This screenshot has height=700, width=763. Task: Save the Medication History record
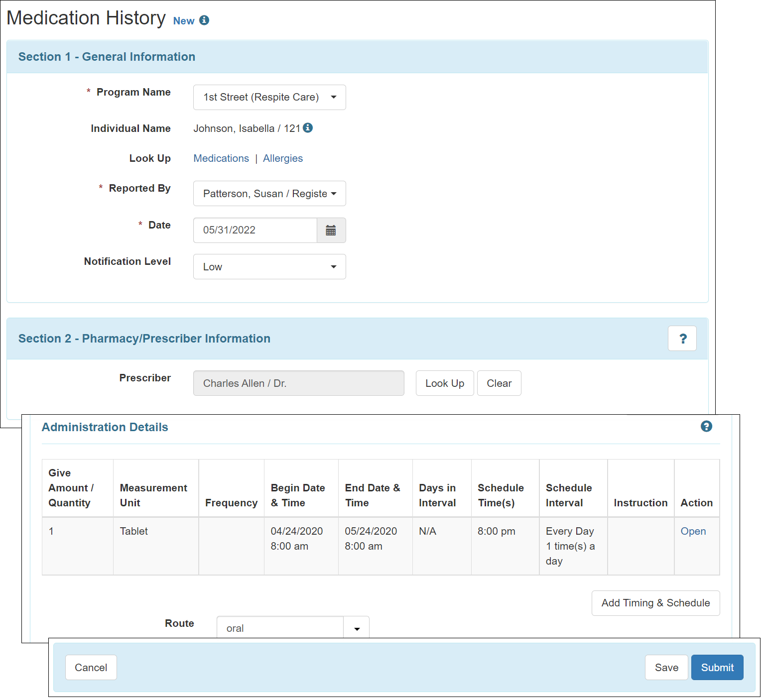click(x=666, y=667)
